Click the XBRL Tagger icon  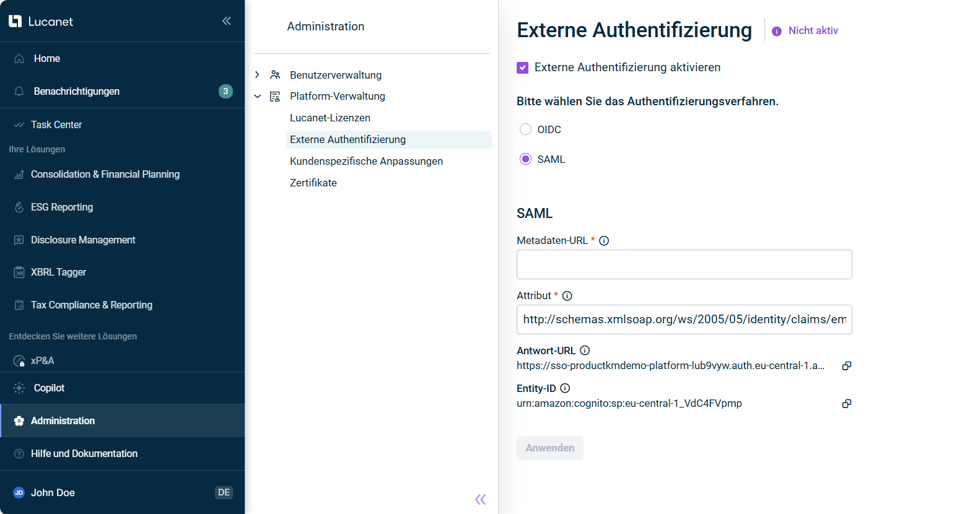coord(19,272)
